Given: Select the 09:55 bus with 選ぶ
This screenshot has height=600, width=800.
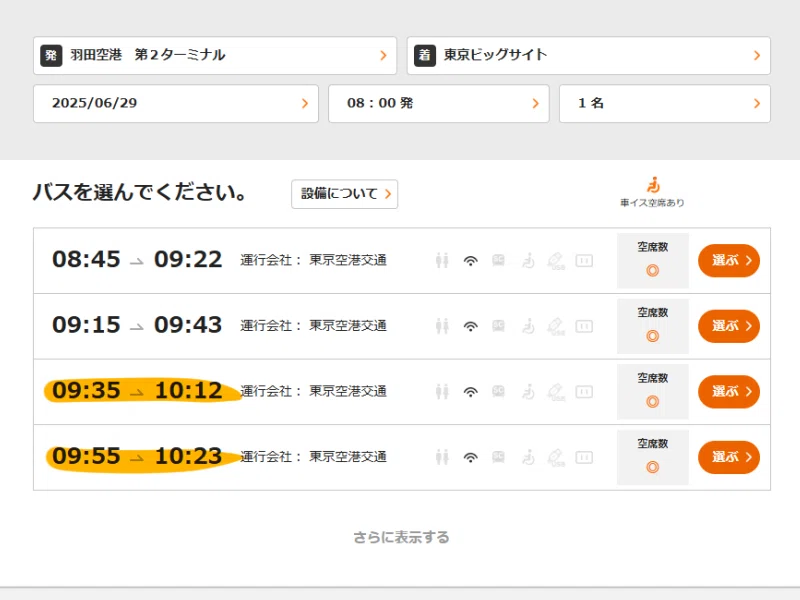Looking at the screenshot, I should 729,457.
